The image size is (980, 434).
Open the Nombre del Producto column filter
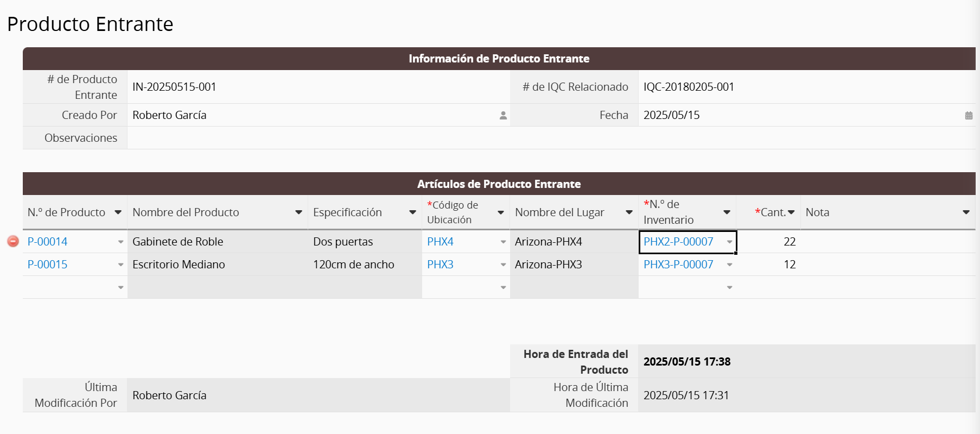(298, 212)
